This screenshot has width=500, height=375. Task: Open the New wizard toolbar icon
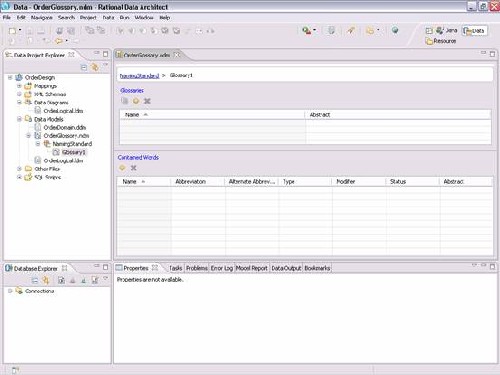point(12,31)
